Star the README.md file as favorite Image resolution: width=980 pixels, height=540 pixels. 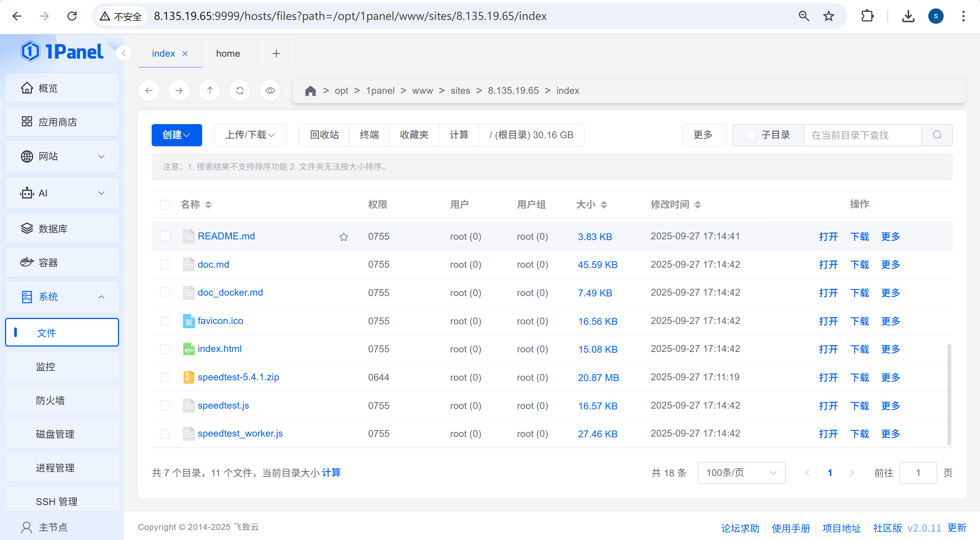(x=344, y=237)
